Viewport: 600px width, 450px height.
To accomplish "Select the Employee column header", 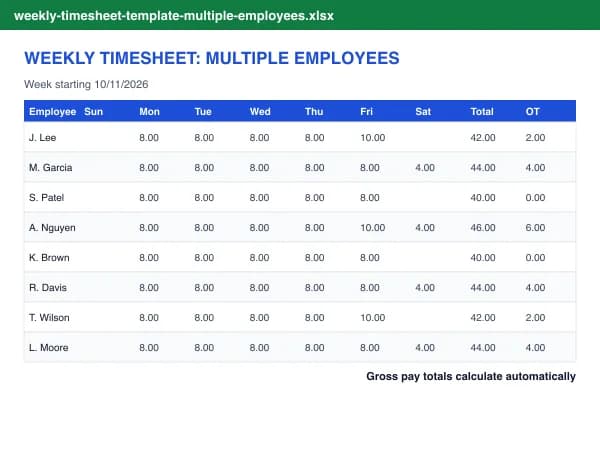I will pyautogui.click(x=52, y=111).
